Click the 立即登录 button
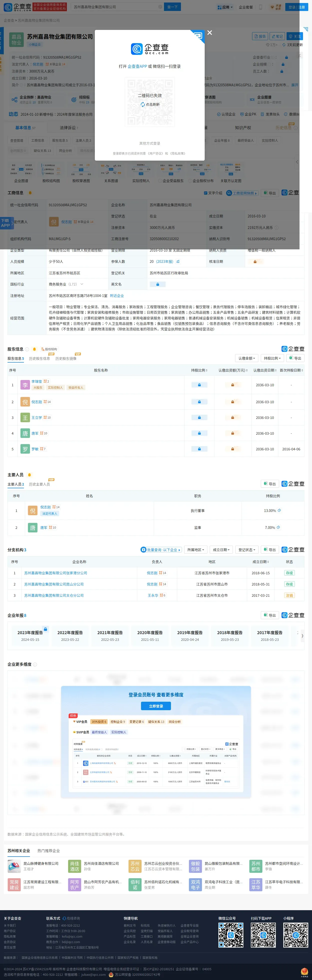This screenshot has height=980, width=312. point(156,706)
